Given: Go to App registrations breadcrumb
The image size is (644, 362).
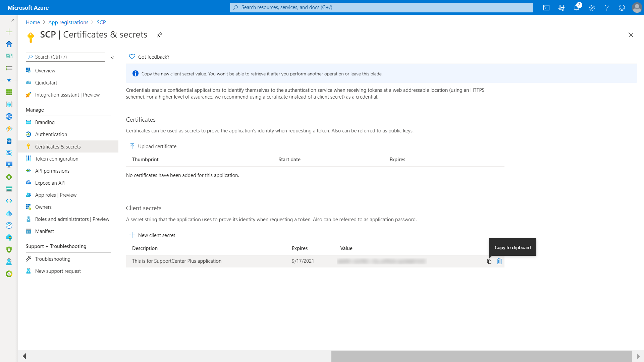Looking at the screenshot, I should (68, 22).
